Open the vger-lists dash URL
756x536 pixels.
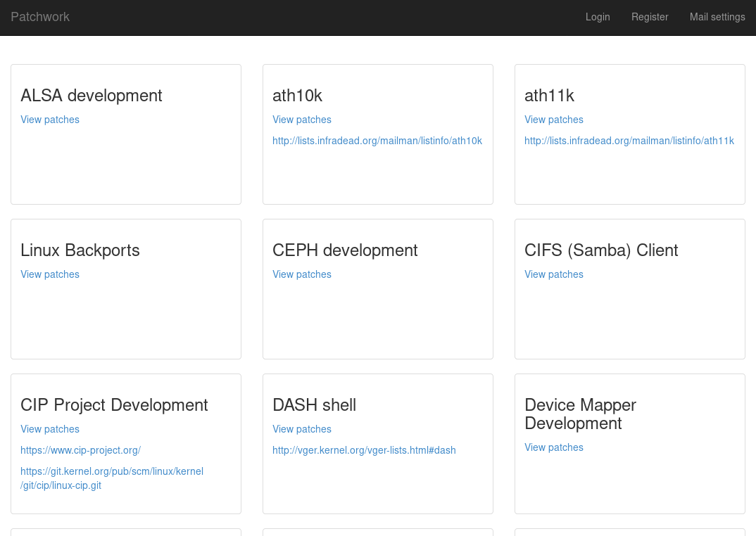click(x=364, y=450)
